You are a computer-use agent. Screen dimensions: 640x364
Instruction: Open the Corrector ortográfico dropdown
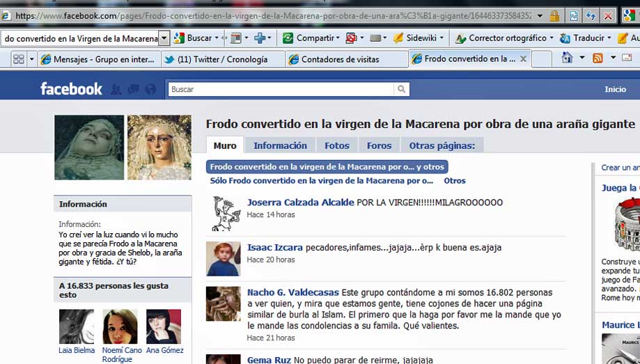pyautogui.click(x=552, y=38)
